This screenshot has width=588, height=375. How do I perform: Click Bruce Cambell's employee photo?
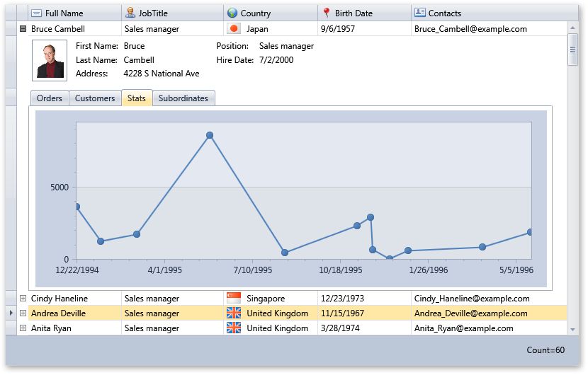pos(50,60)
